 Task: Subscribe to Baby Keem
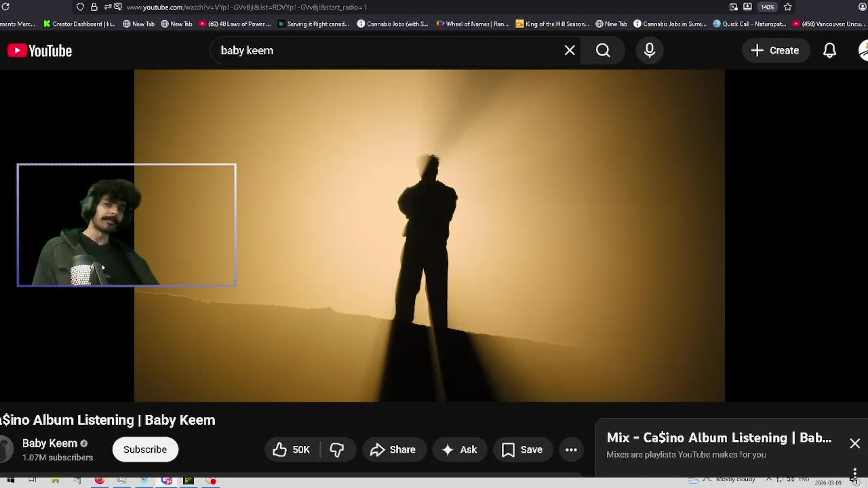[145, 449]
